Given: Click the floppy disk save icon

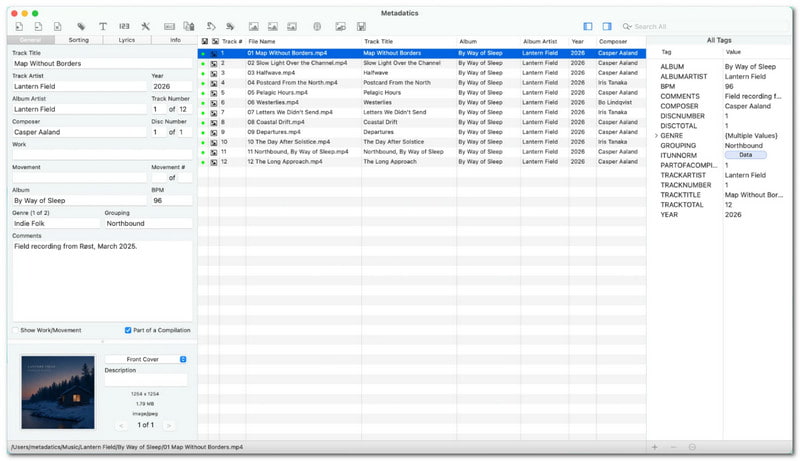Looking at the screenshot, I should pos(361,27).
